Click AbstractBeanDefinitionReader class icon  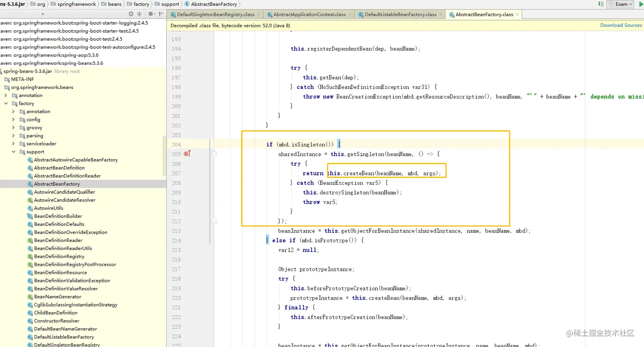coord(30,176)
